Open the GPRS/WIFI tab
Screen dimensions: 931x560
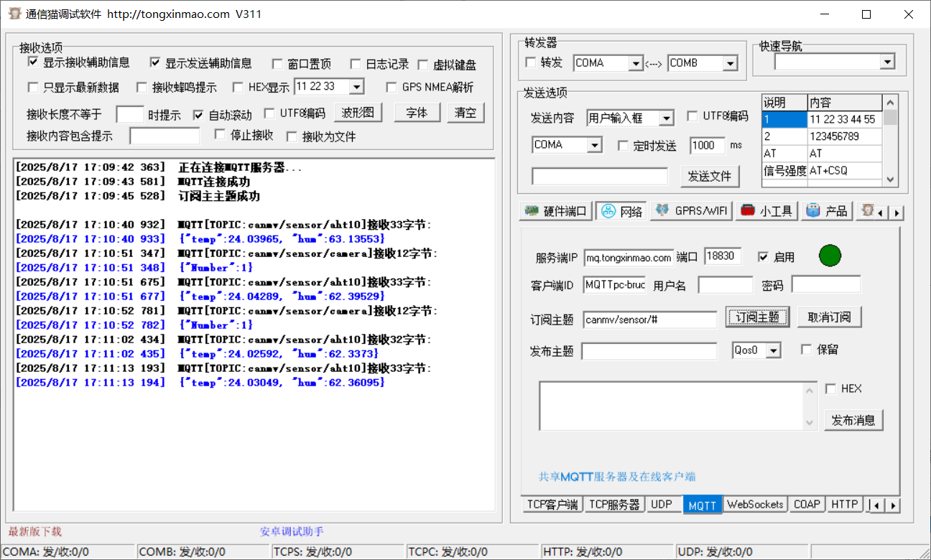point(691,211)
